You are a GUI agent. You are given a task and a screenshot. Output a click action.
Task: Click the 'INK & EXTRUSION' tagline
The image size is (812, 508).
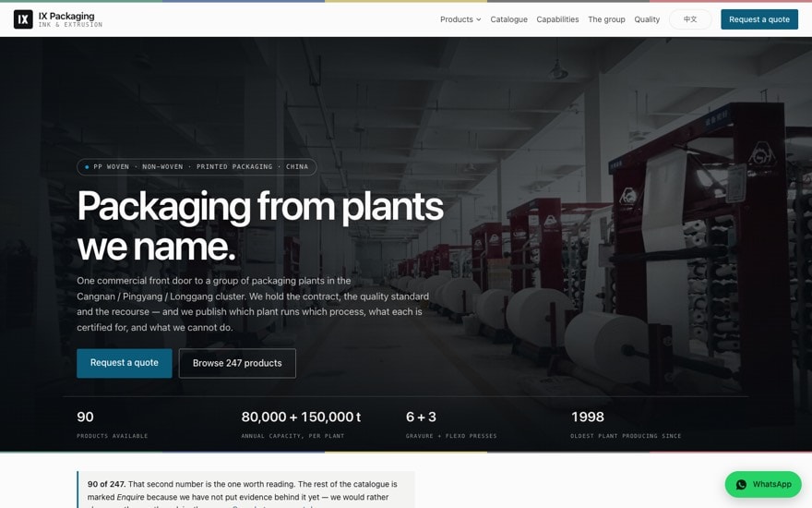pyautogui.click(x=70, y=24)
